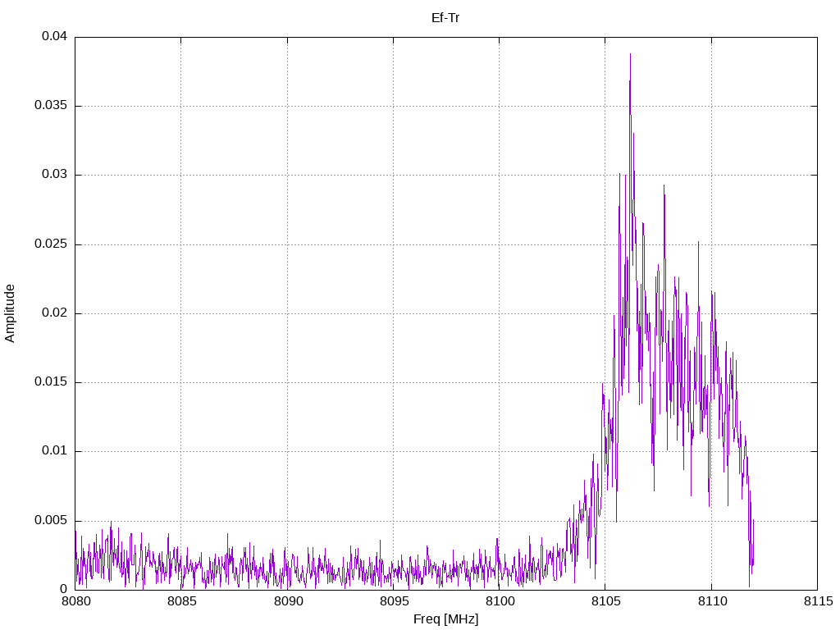Click the 0.035 y-axis tick label

(52, 106)
